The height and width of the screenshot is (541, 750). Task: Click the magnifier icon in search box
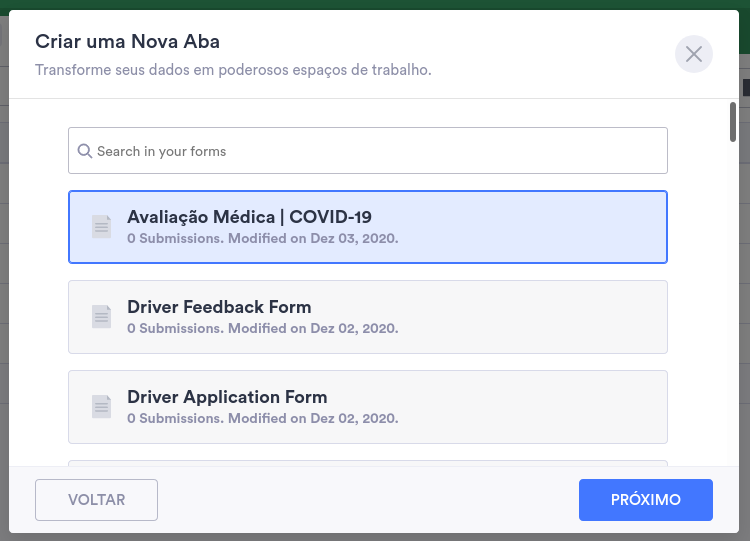(85, 151)
